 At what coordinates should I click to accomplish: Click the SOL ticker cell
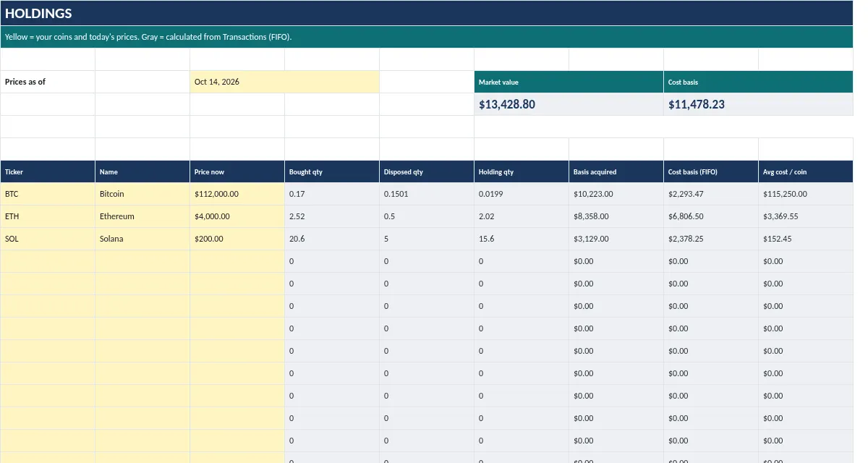48,239
